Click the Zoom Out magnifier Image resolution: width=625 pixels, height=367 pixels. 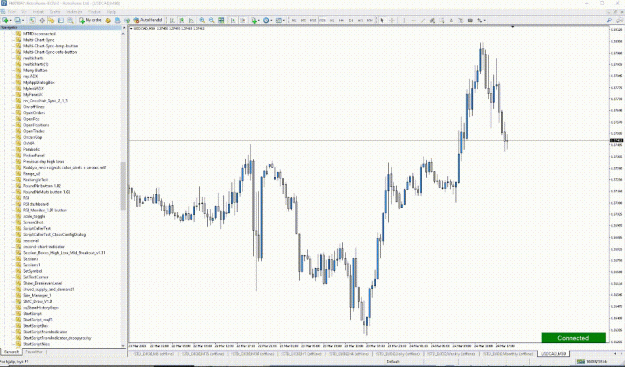click(x=212, y=20)
